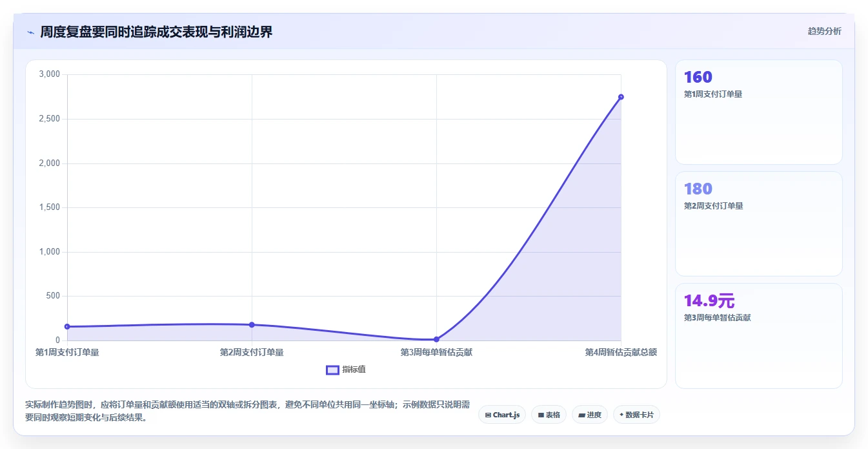Click the 指标值 legend color box
This screenshot has height=449, width=868.
coord(332,370)
